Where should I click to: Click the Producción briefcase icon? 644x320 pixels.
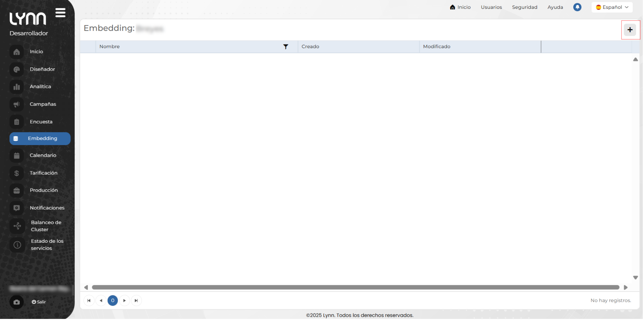pyautogui.click(x=17, y=191)
